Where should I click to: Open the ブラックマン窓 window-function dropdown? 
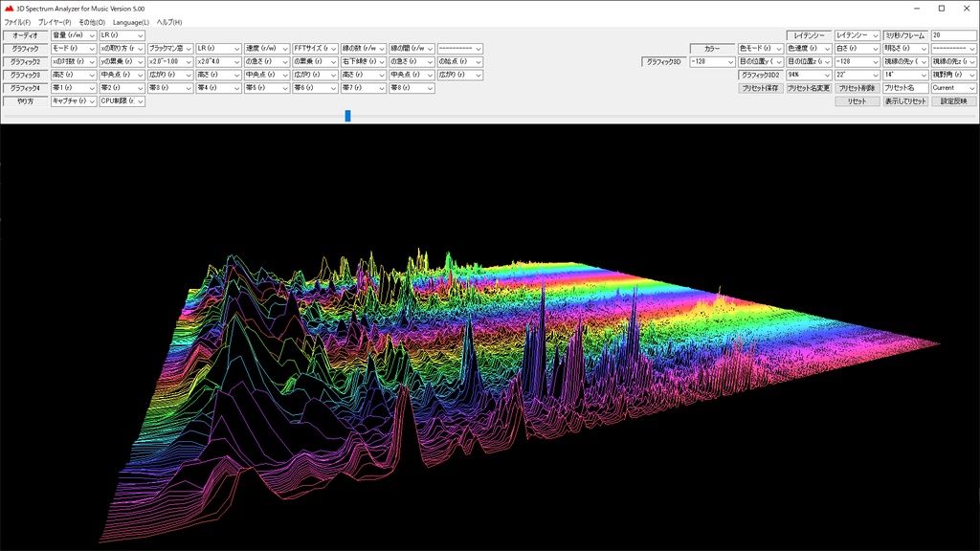[x=169, y=48]
